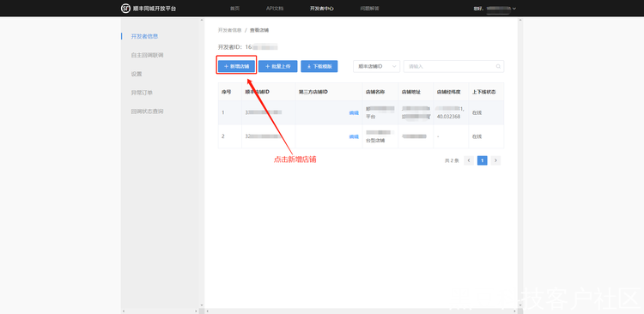Click the 新增店铺 button
The height and width of the screenshot is (314, 644).
click(x=237, y=67)
